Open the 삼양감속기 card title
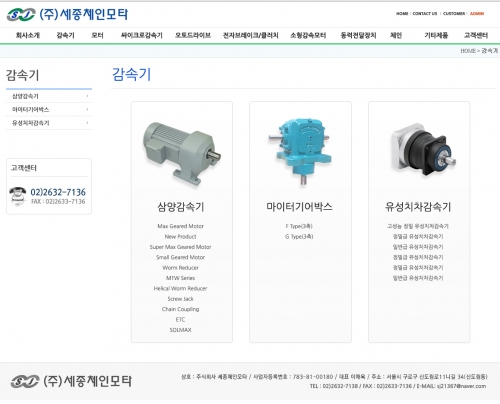This screenshot has height=404, width=500. (181, 207)
